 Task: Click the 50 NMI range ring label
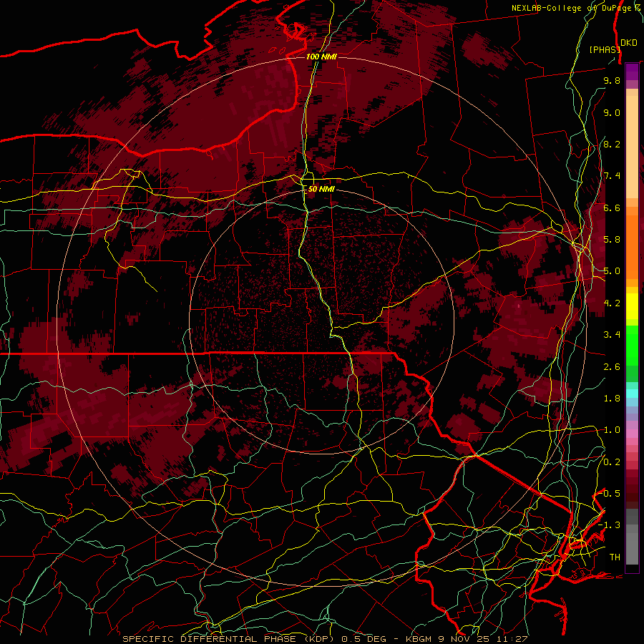pos(321,189)
